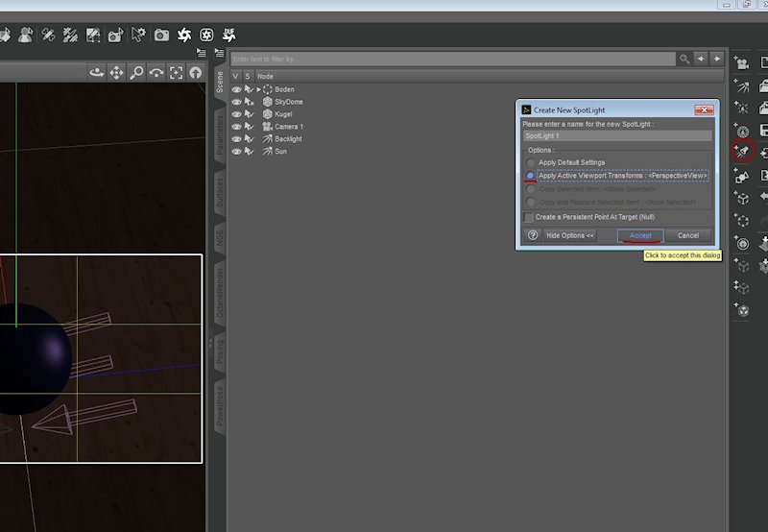768x532 pixels.
Task: Click the viewport reset up-arrow control
Action: [x=196, y=73]
